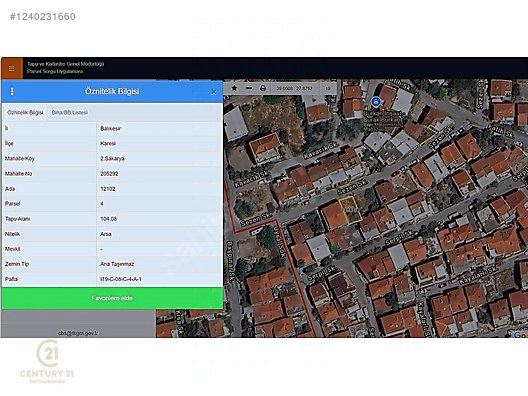Click the minus ruler icon on map toolbar
This screenshot has width=528, height=396.
point(249,88)
